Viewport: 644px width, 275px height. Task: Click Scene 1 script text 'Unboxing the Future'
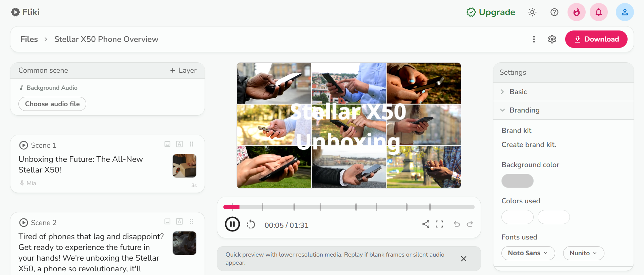click(81, 164)
